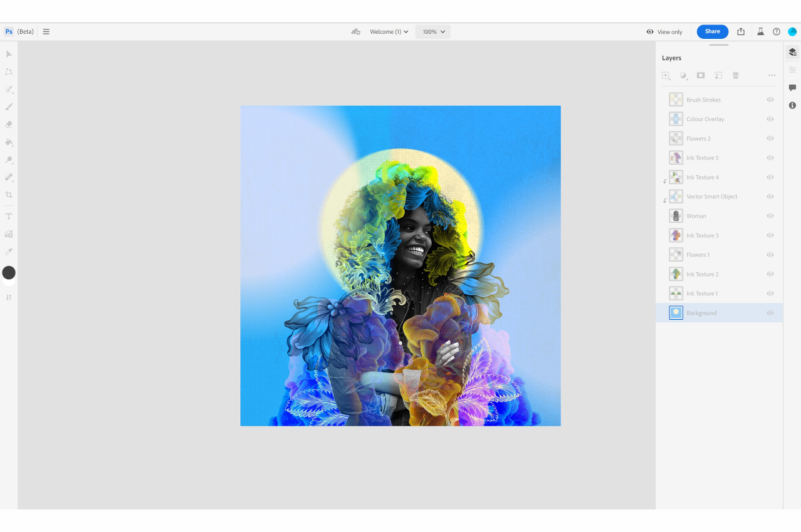The width and height of the screenshot is (801, 532).
Task: Hide the Background layer
Action: coord(770,313)
